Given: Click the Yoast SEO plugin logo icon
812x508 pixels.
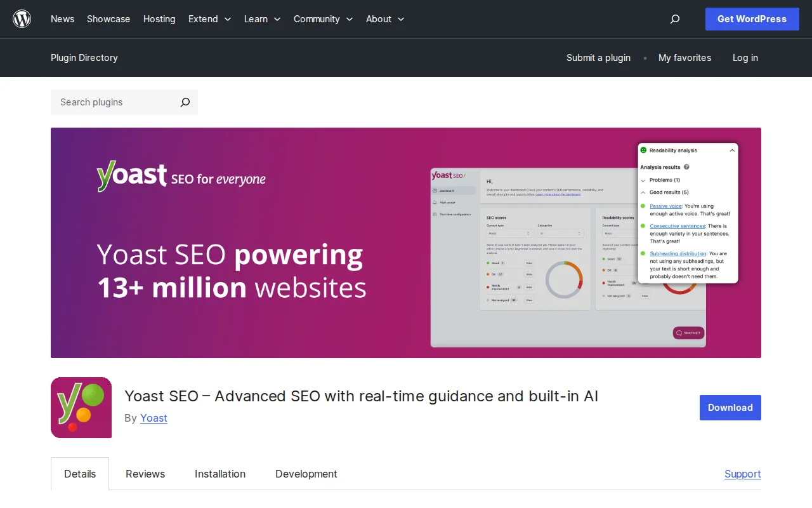Looking at the screenshot, I should 81,407.
